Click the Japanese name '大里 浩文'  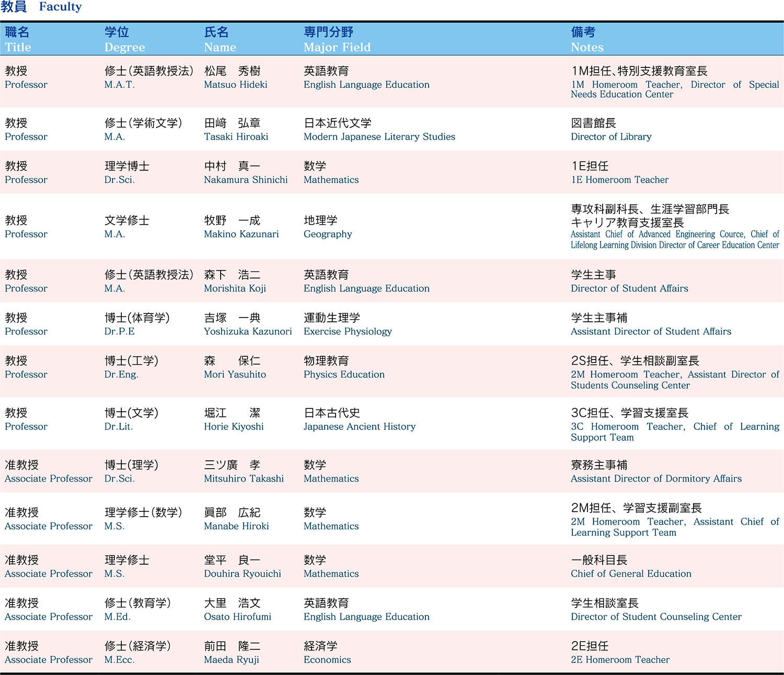pyautogui.click(x=233, y=603)
